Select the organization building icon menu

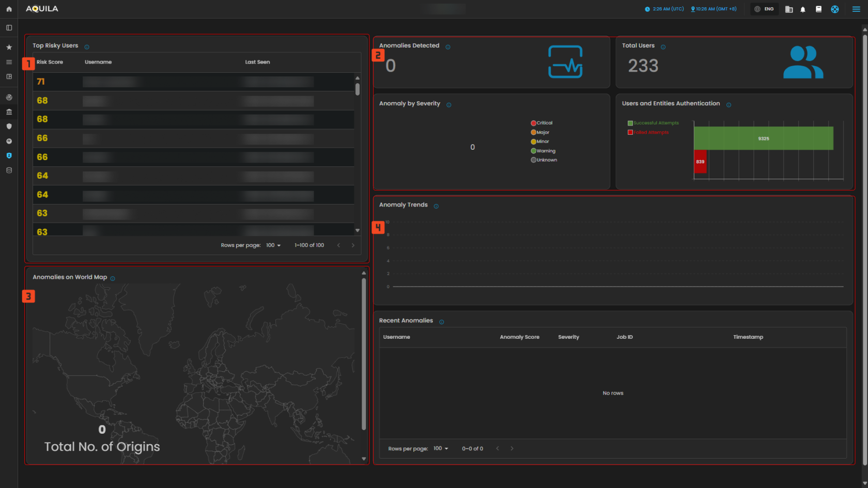point(788,9)
